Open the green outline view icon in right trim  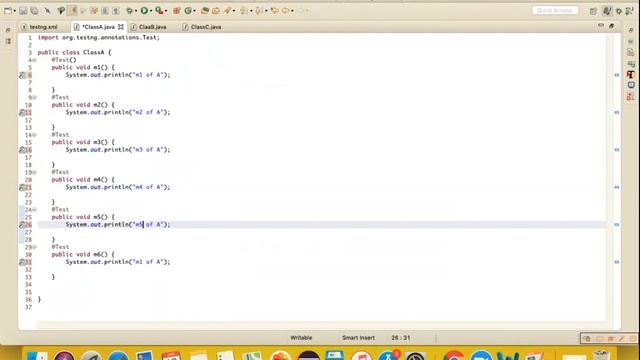click(631, 64)
